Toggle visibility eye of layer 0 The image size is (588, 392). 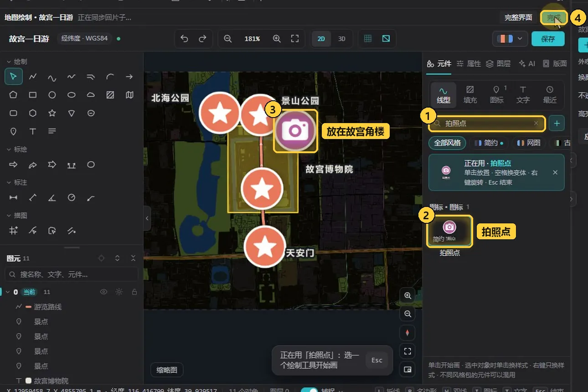(104, 292)
